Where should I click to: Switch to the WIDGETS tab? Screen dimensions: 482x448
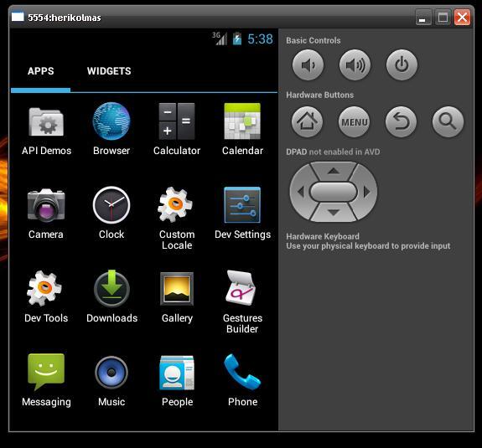109,71
